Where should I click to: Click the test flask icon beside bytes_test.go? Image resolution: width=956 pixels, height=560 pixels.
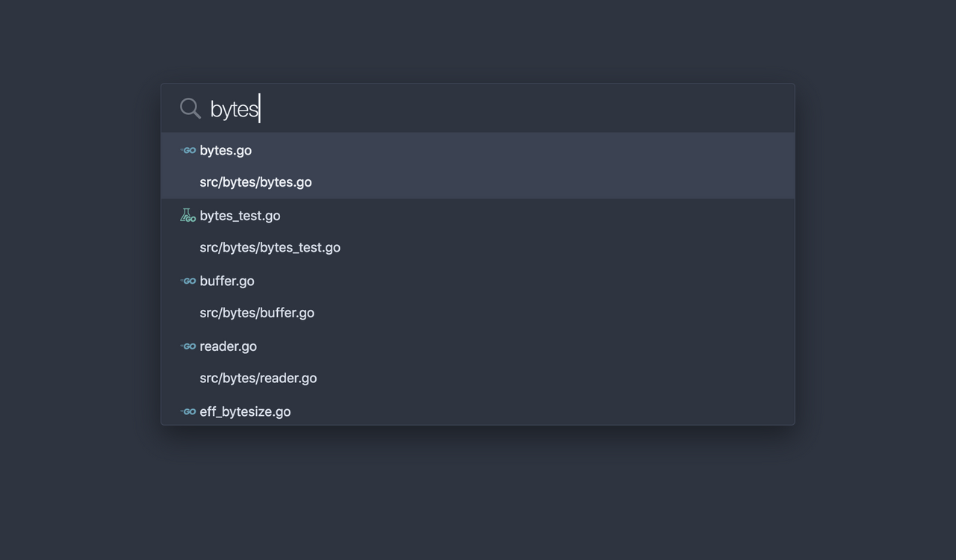click(187, 216)
